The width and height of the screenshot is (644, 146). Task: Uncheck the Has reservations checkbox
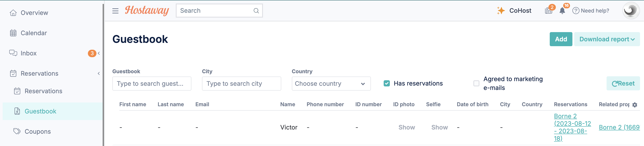387,83
